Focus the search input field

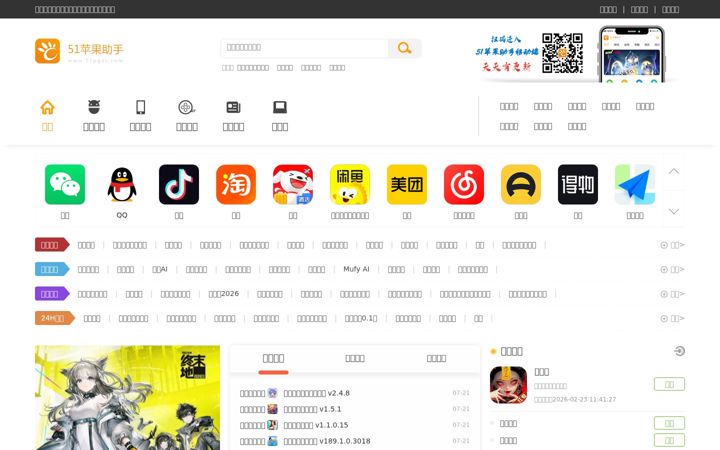point(305,48)
